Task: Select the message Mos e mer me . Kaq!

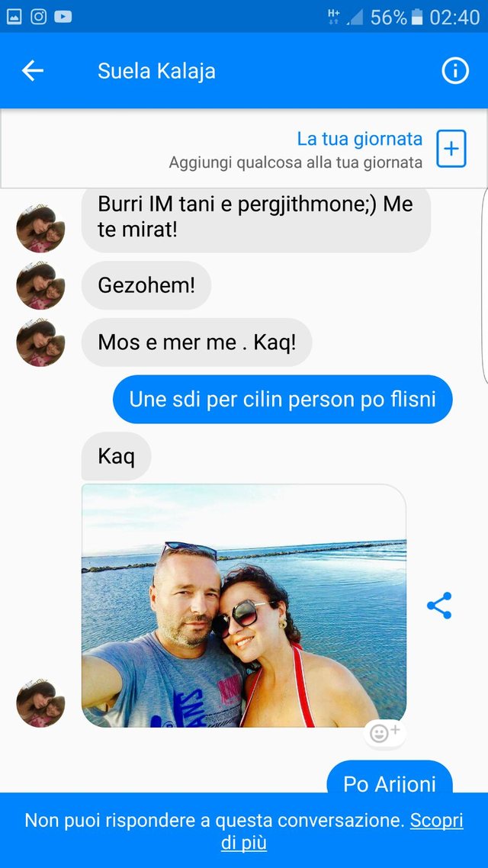Action: (x=197, y=342)
